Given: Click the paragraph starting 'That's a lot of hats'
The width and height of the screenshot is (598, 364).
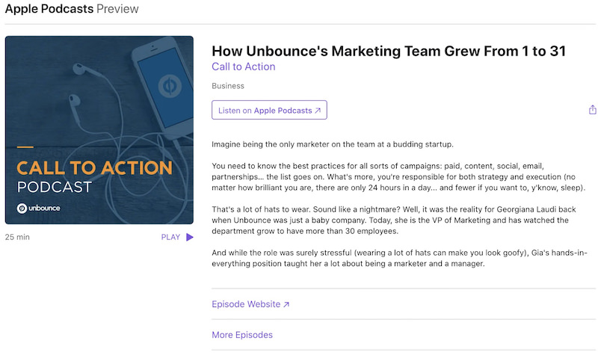Looking at the screenshot, I should click(394, 220).
